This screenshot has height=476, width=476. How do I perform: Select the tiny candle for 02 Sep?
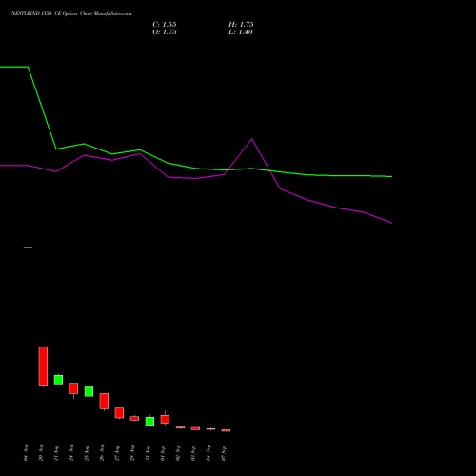(180, 427)
